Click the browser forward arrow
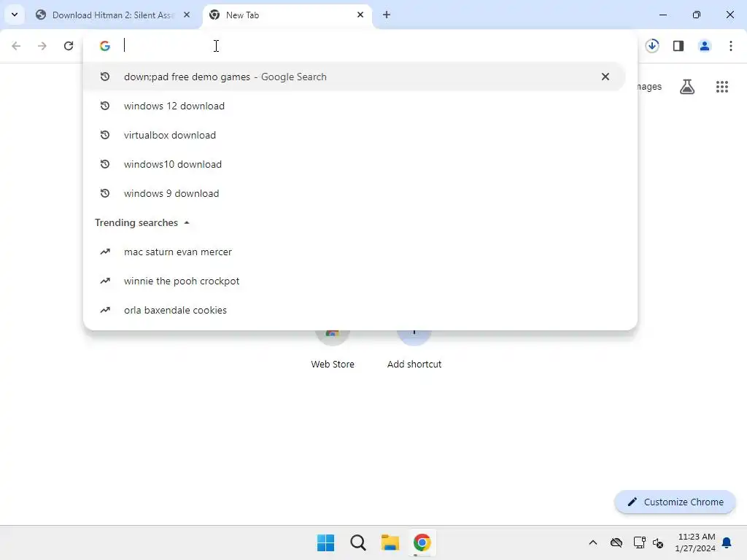Viewport: 747px width, 560px height. click(42, 46)
